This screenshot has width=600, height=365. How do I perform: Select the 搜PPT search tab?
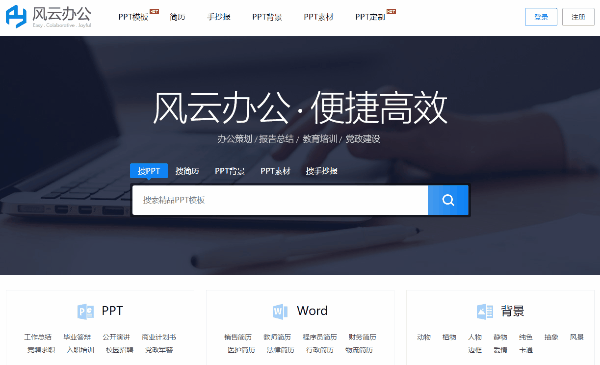[x=149, y=171]
